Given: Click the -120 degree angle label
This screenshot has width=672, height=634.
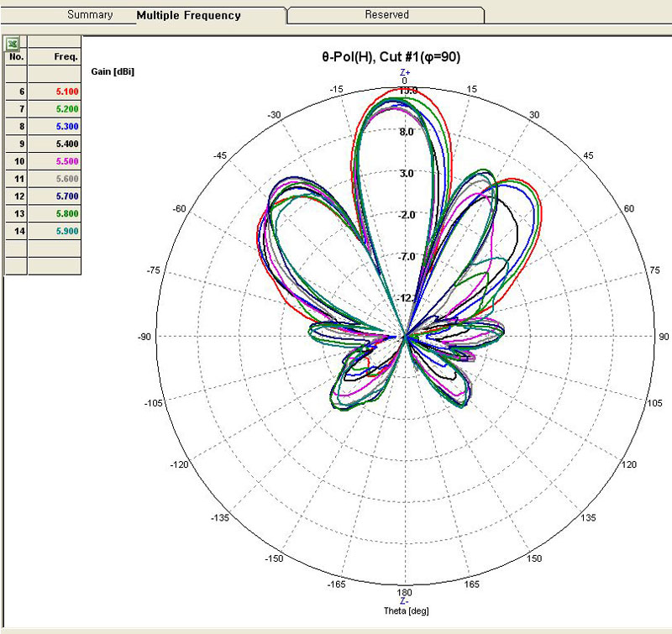Looking at the screenshot, I should tap(179, 464).
